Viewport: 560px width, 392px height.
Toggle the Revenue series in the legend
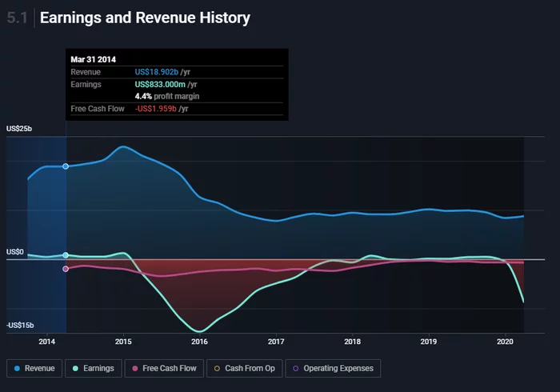click(35, 368)
